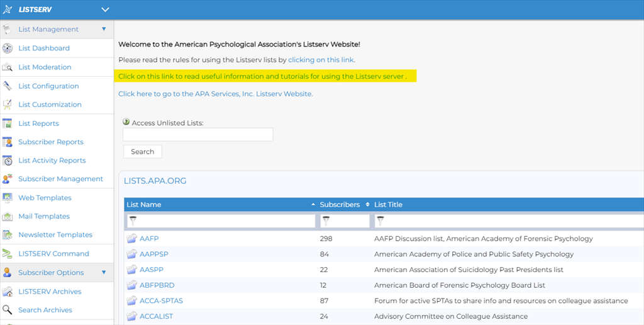Sort by Subscribers column header
Screen dimensions: 644x325
click(x=340, y=205)
